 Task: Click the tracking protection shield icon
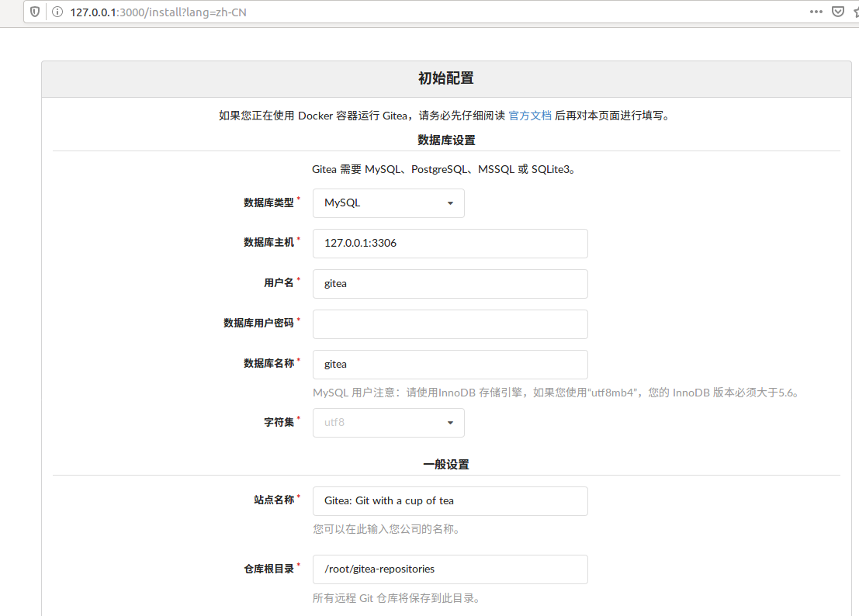[x=35, y=12]
